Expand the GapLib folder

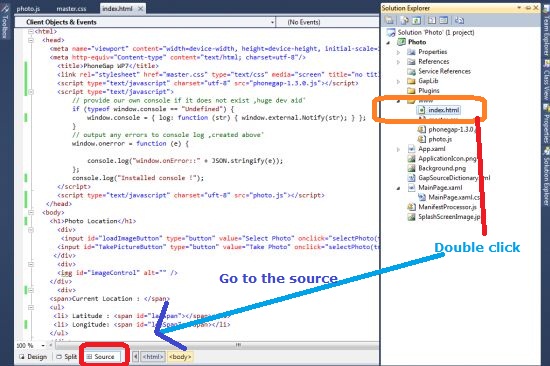click(398, 81)
